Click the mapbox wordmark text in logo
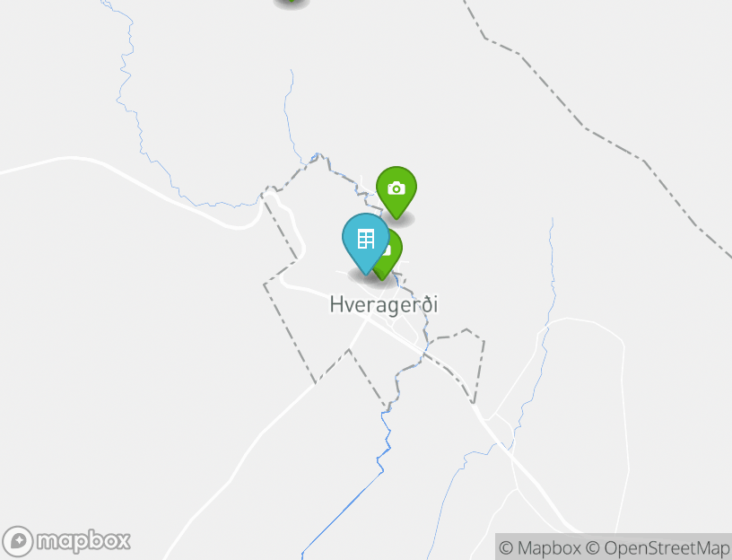 click(83, 541)
